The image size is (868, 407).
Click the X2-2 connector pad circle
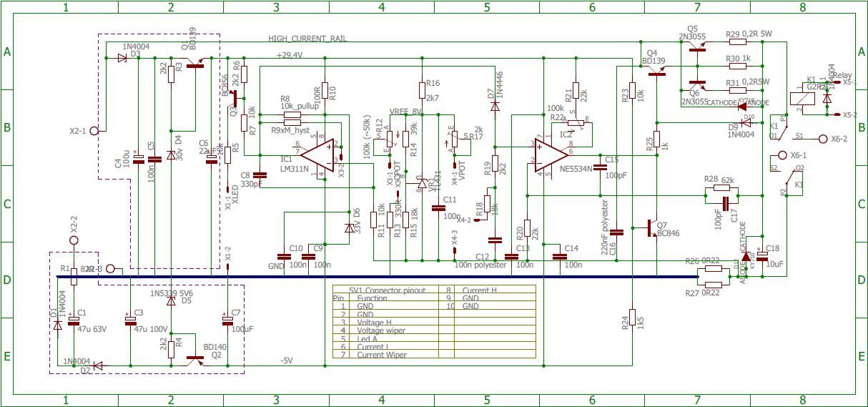pyautogui.click(x=73, y=240)
